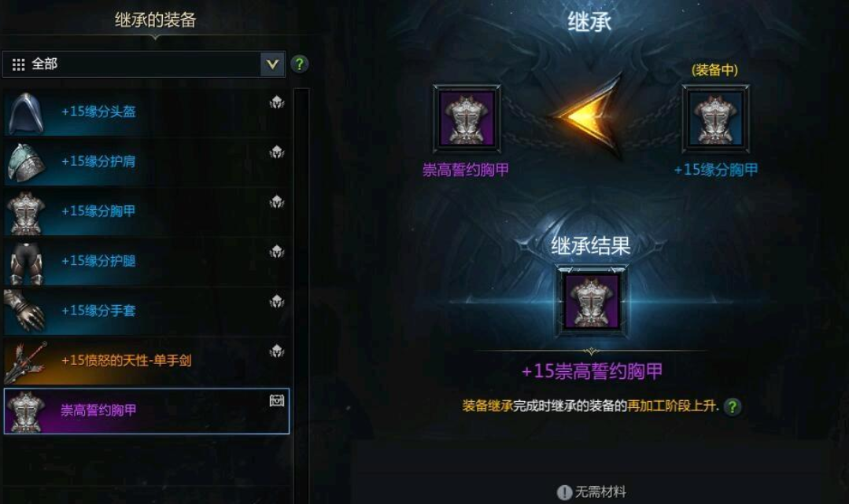Click equipped marker on +15缘分头盔 row

tap(277, 101)
